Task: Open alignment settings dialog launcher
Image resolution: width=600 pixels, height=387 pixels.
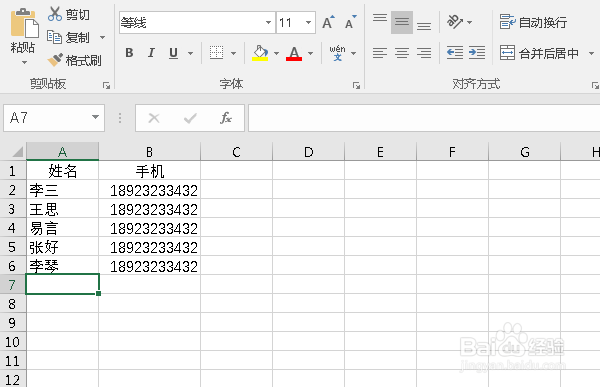Action: tap(595, 85)
